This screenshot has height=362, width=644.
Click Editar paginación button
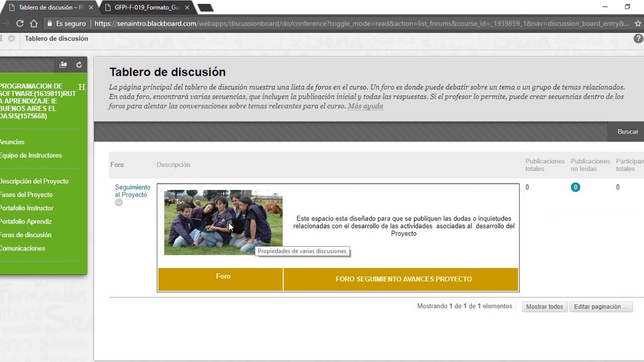coord(601,307)
